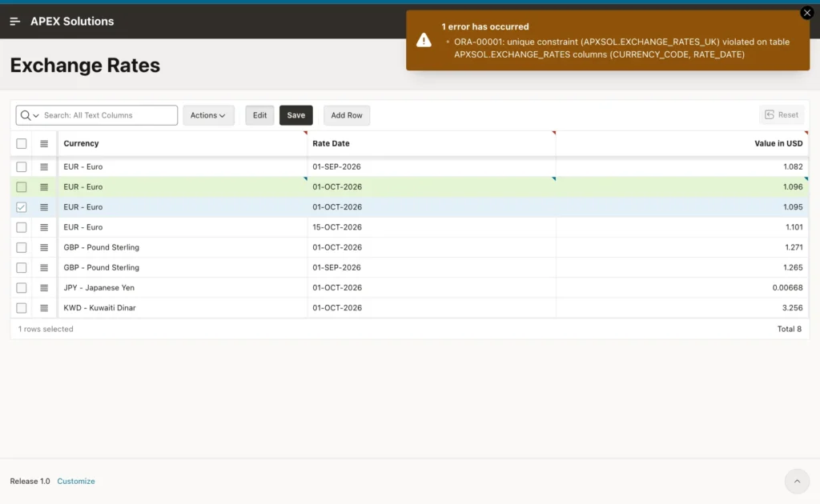Screen dimensions: 820x504
Task: Click the search magnifier column selector
Action: [30, 115]
